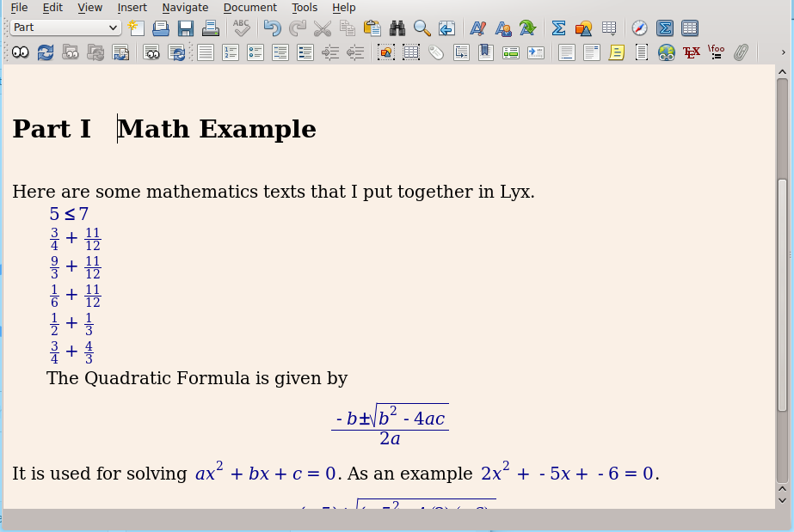Screen dimensions: 794x532
Task: Copy the selection
Action: (x=348, y=28)
